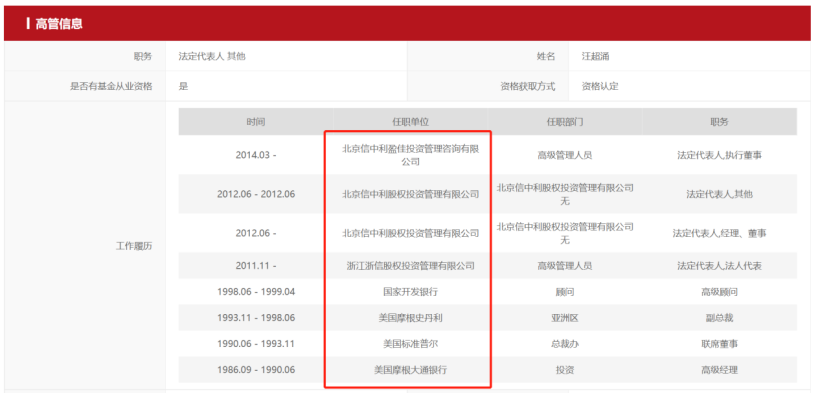The image size is (830, 394).
Task: Select the 联席董事 position cell
Action: 719,344
